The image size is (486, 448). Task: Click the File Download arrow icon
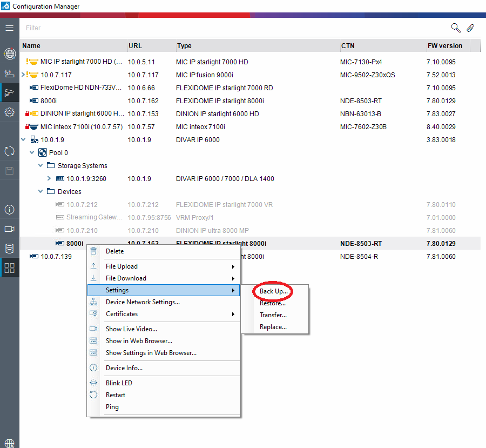93,278
